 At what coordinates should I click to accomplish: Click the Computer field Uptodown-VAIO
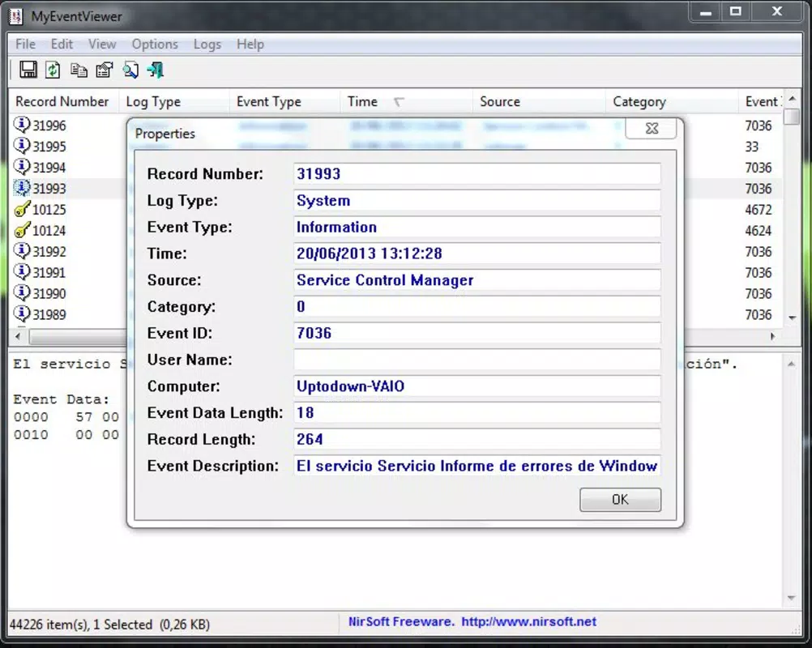pyautogui.click(x=477, y=386)
